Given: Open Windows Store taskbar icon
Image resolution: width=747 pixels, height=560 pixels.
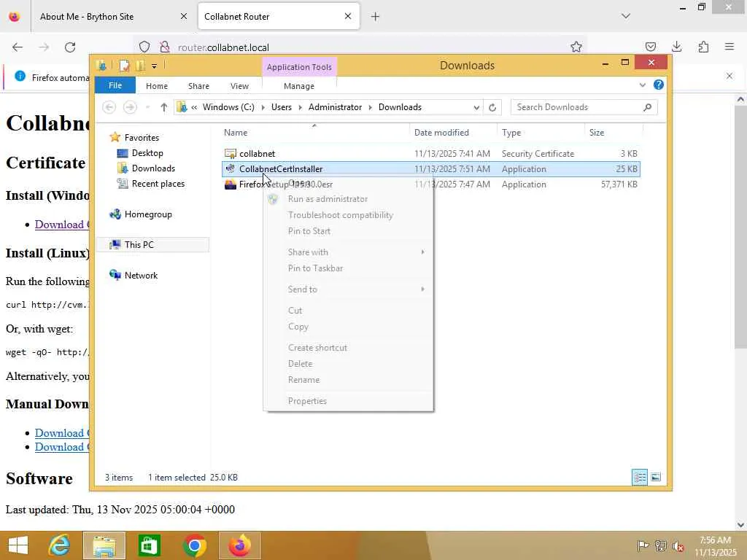Looking at the screenshot, I should pyautogui.click(x=149, y=545).
